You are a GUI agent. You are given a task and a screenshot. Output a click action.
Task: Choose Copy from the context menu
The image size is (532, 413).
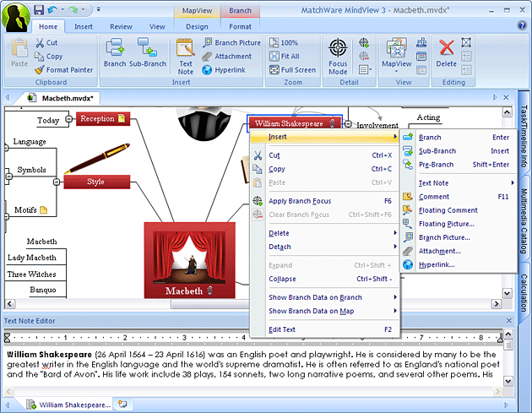pos(325,169)
